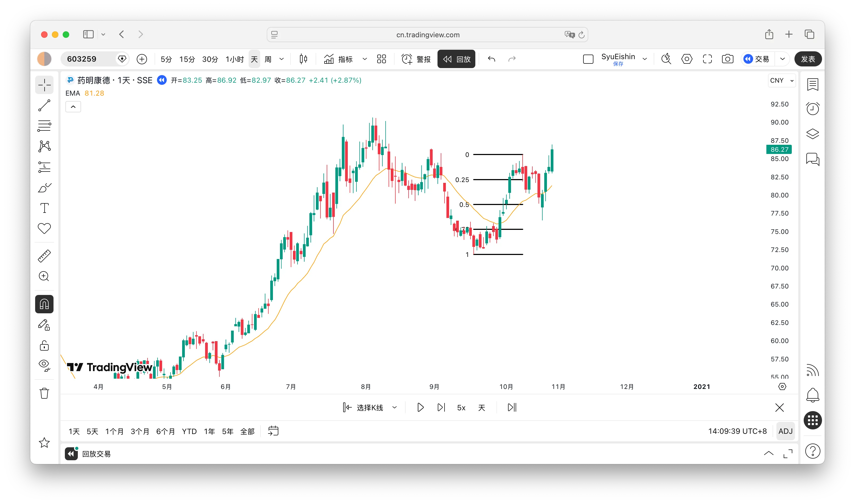Screen dimensions: 855x504
Task: Open the 交易 trading panel button
Action: pyautogui.click(x=757, y=59)
